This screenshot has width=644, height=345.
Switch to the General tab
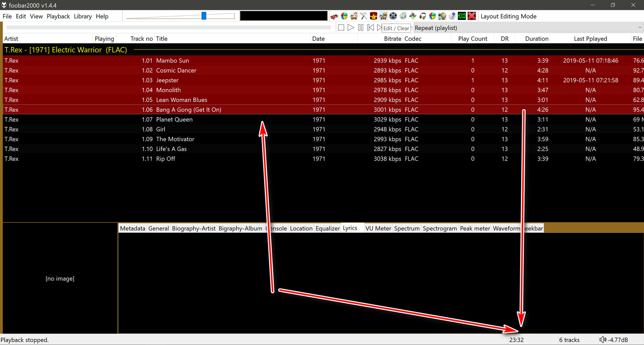[x=158, y=228]
